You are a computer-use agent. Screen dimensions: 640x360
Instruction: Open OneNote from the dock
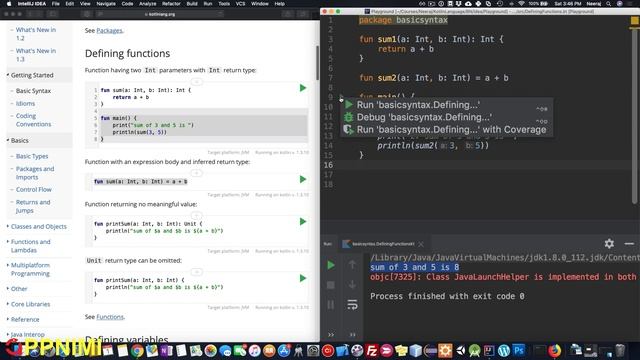(167, 351)
